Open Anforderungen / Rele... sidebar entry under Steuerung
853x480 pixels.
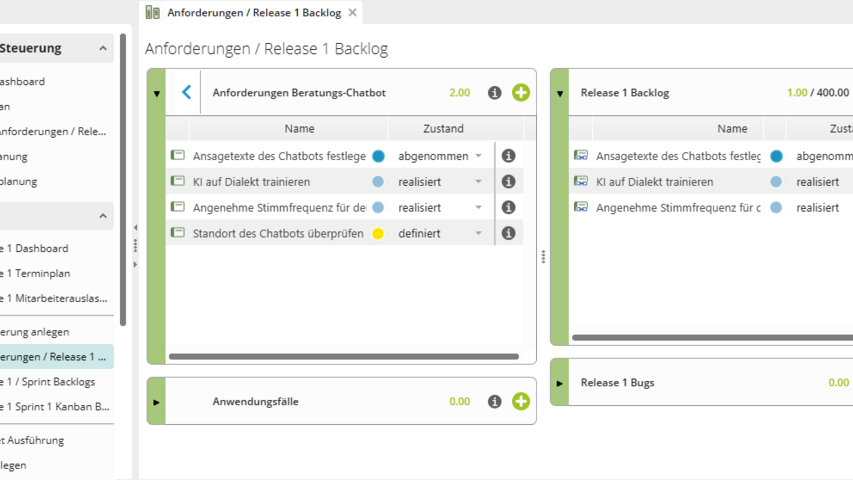53,132
